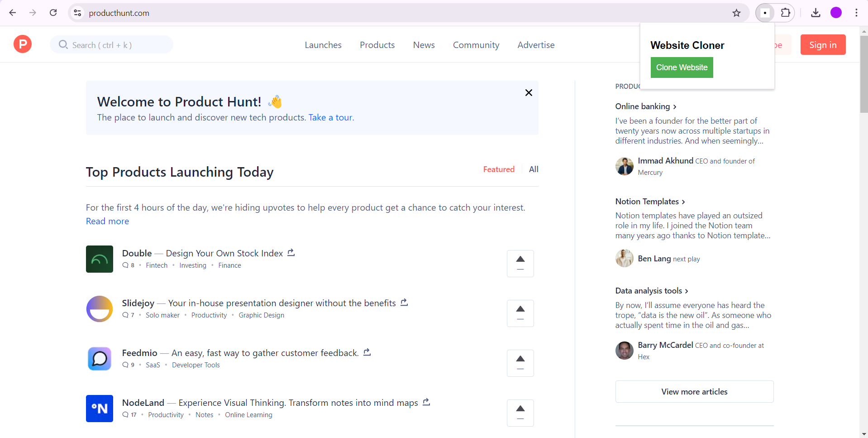The height and width of the screenshot is (438, 868).
Task: Open comments icon for Double
Action: pyautogui.click(x=125, y=265)
